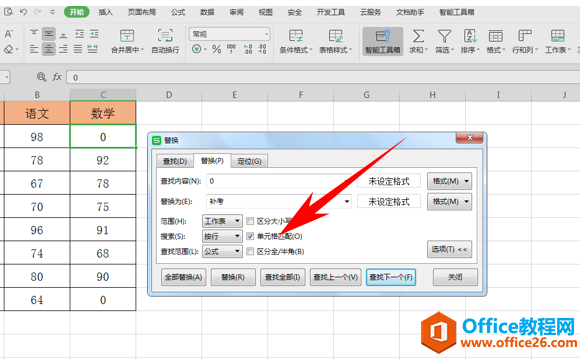Click the 合并居中 merge icon
584x360 pixels.
coord(127,36)
